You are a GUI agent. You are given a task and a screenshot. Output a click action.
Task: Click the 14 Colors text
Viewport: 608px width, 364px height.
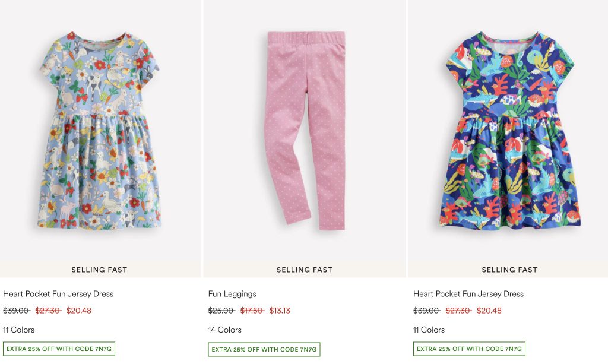click(225, 330)
